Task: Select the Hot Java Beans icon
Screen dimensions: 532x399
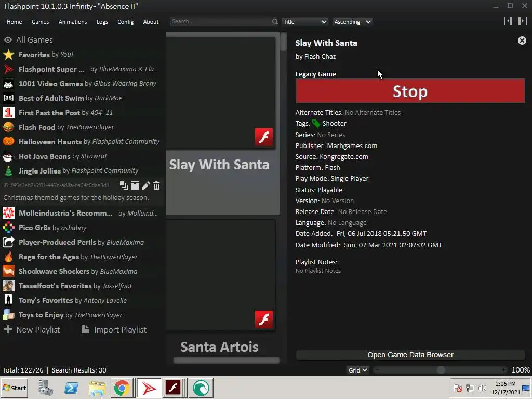Action: [x=8, y=156]
